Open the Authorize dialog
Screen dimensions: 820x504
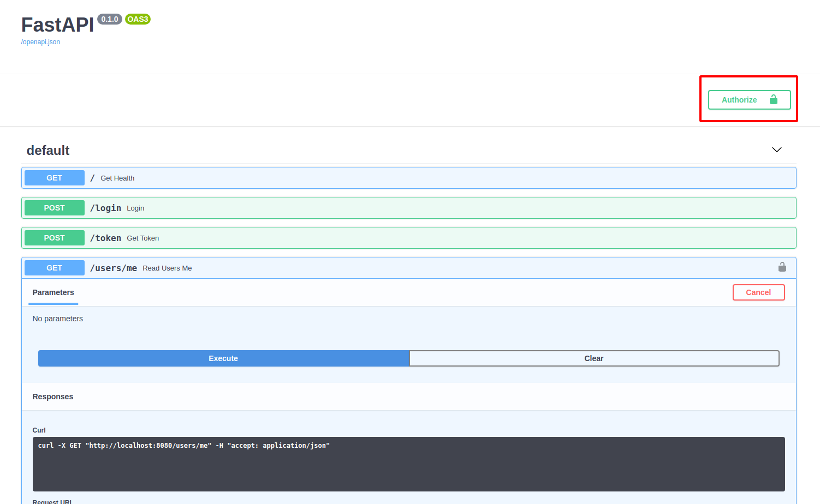click(x=748, y=100)
